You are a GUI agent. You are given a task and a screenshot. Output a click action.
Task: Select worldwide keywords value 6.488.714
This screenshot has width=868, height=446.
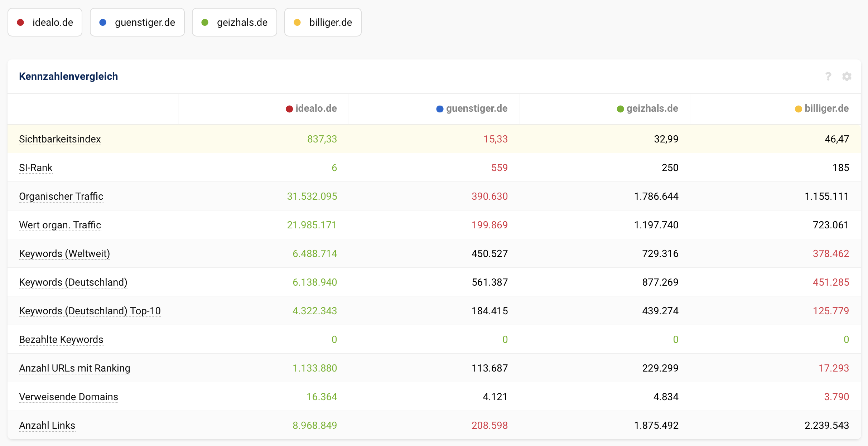[315, 253]
